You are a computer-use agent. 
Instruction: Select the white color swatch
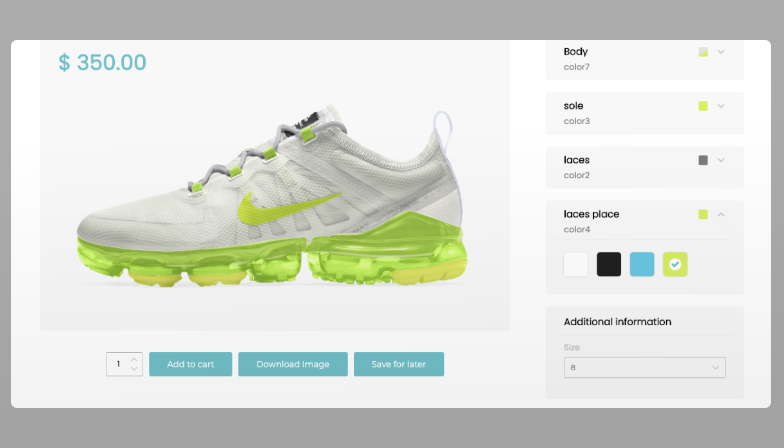click(x=576, y=264)
